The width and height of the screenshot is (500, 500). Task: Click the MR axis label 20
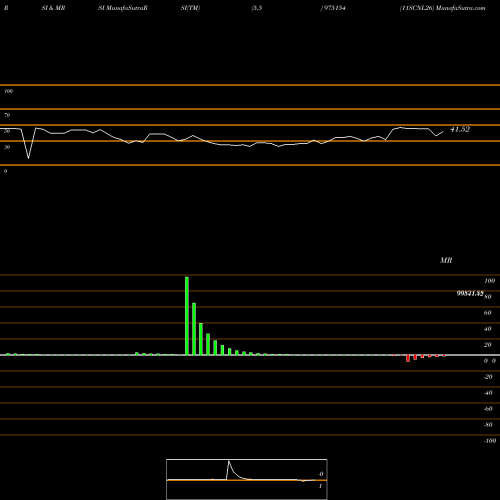point(487,345)
